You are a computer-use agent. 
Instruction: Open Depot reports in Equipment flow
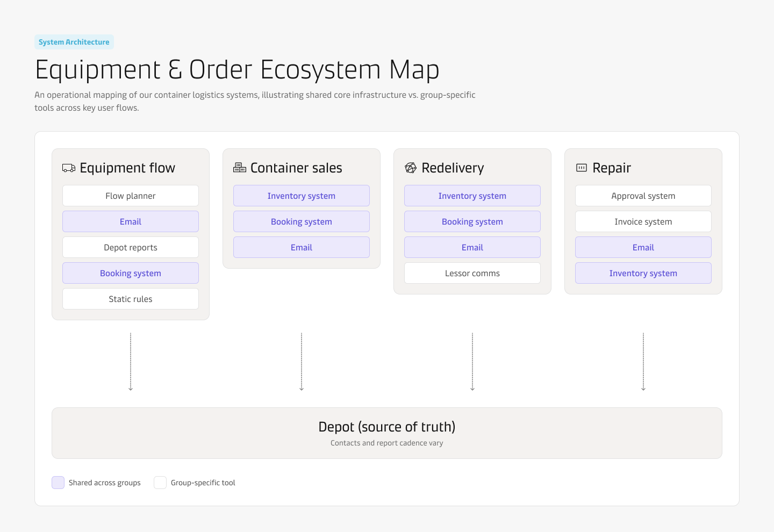click(x=131, y=247)
